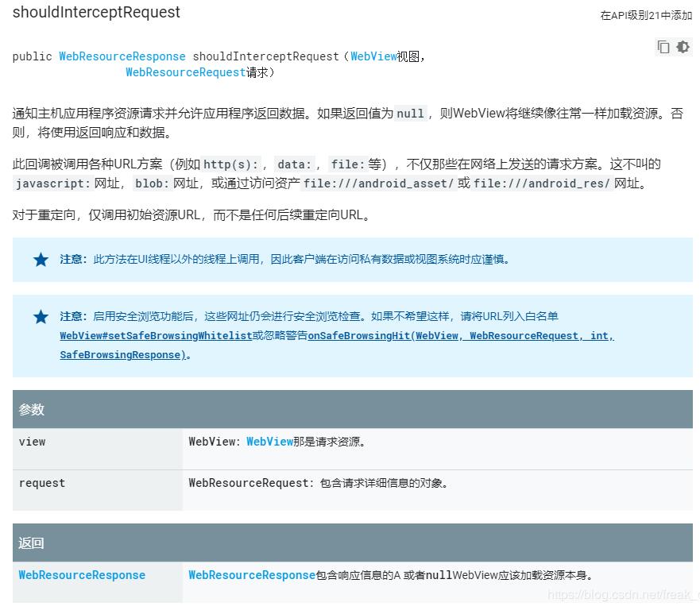Viewport: 700px width, 614px height.
Task: Click the 参数 table header bar
Action: pyautogui.click(x=350, y=409)
